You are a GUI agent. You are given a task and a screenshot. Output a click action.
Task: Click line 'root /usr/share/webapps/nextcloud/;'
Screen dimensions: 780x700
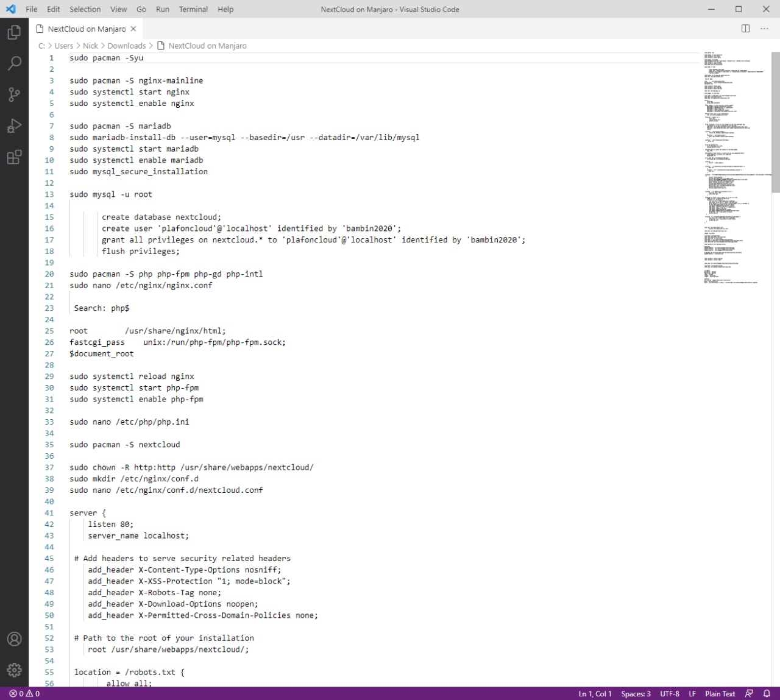click(168, 649)
